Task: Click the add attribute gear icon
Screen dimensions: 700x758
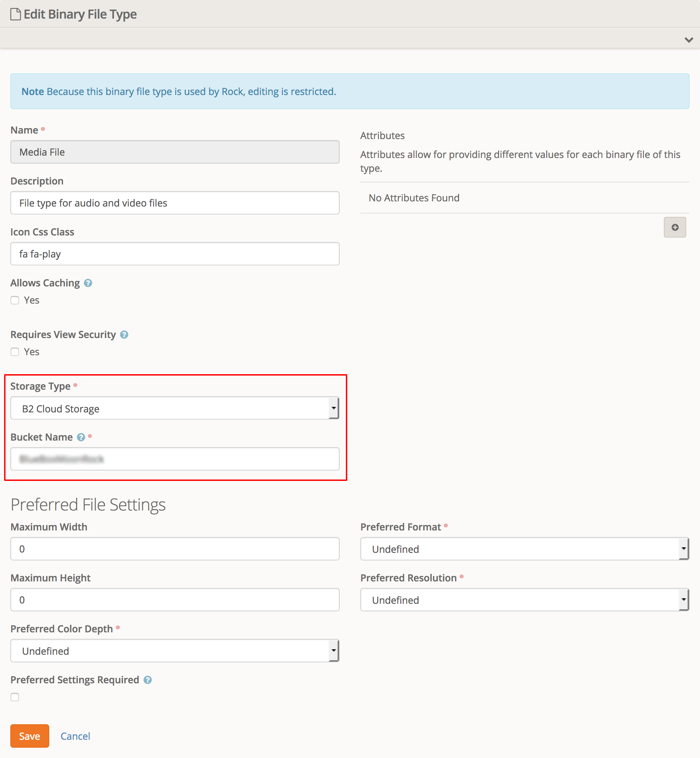Action: pyautogui.click(x=676, y=227)
